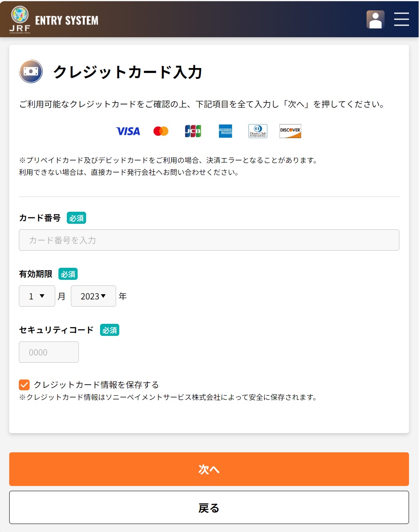Click the Mastercard logo
Screen dimensions: 419x532
(161, 131)
